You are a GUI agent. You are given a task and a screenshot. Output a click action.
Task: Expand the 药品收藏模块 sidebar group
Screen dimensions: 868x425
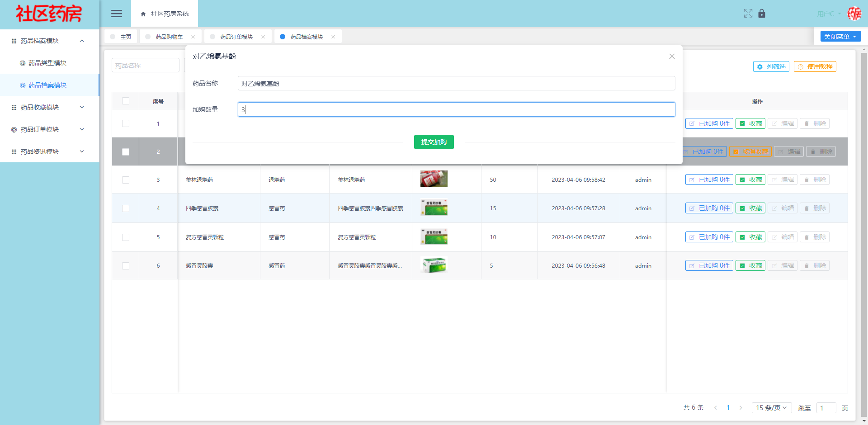(49, 107)
